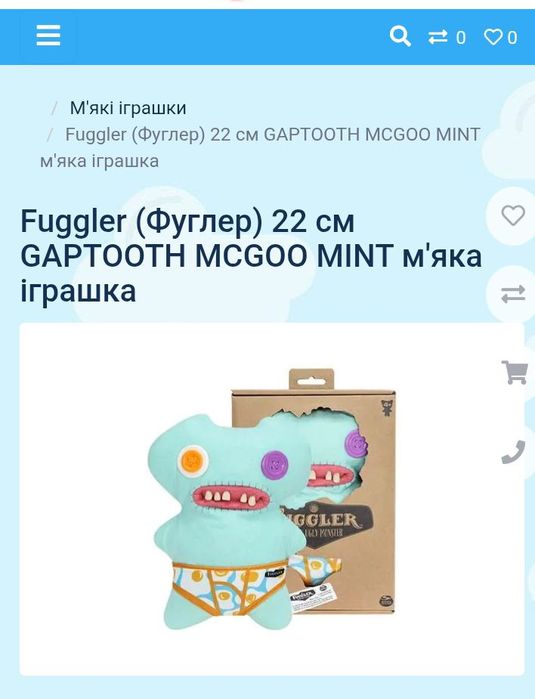Click м'яка іграшка breadcrumb text
This screenshot has height=699, width=535.
(99, 161)
